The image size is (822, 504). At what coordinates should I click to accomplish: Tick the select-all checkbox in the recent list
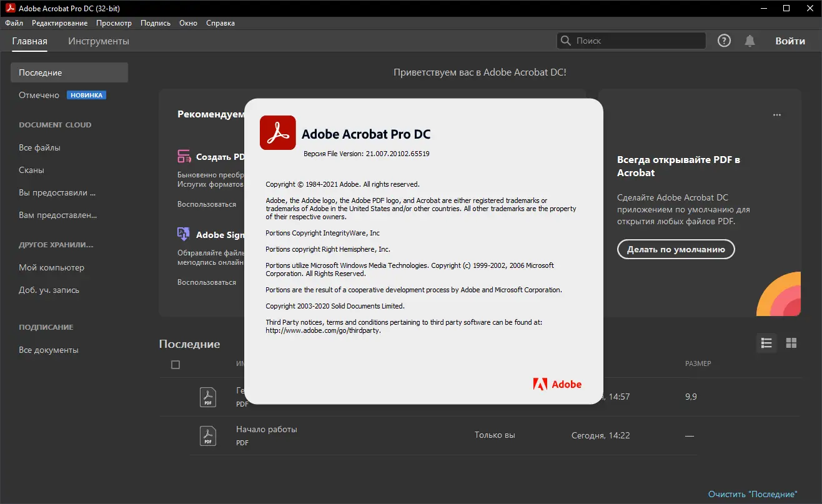pos(176,365)
